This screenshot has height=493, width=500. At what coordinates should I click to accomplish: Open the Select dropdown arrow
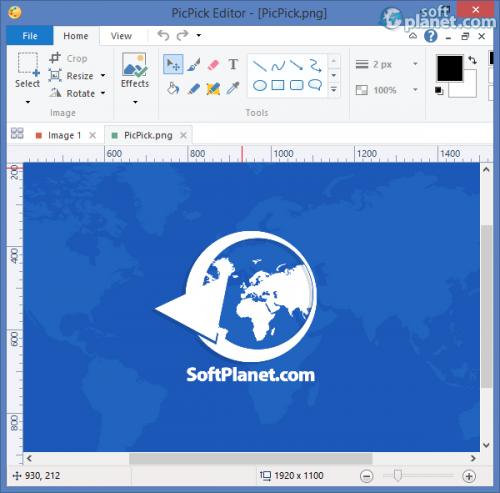click(28, 102)
